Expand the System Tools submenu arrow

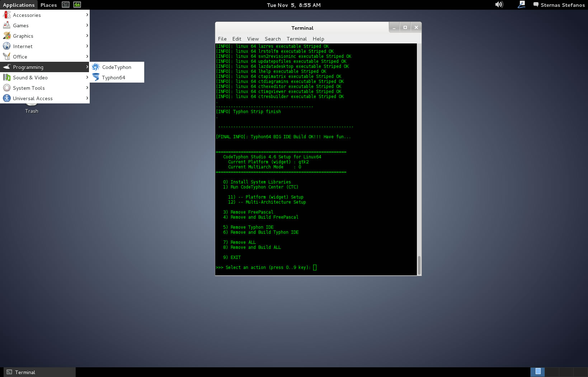tap(87, 88)
